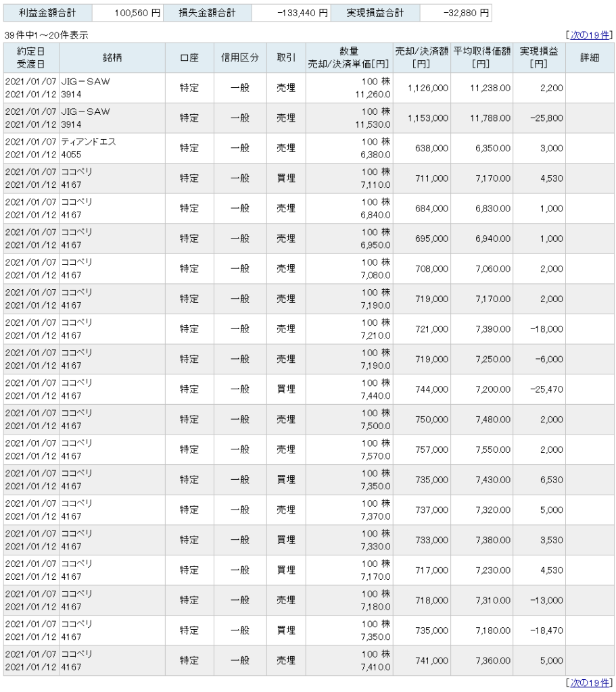Image resolution: width=616 pixels, height=692 pixels.
Task: Select the settlement amount 708,000
Action: point(431,269)
